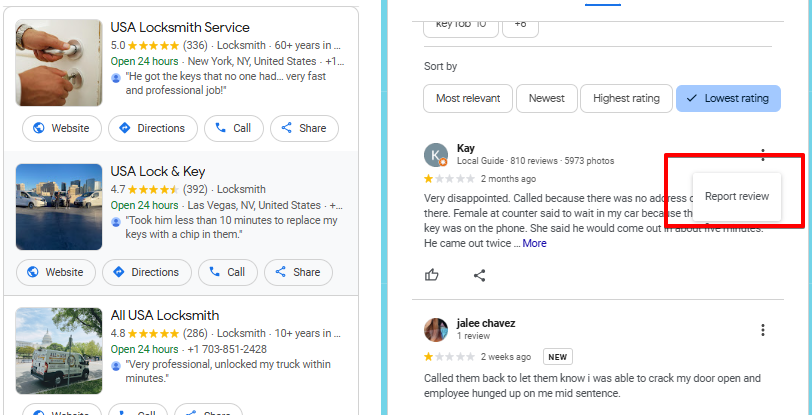Click the USA Lock & Key thumbnail photo

click(59, 206)
